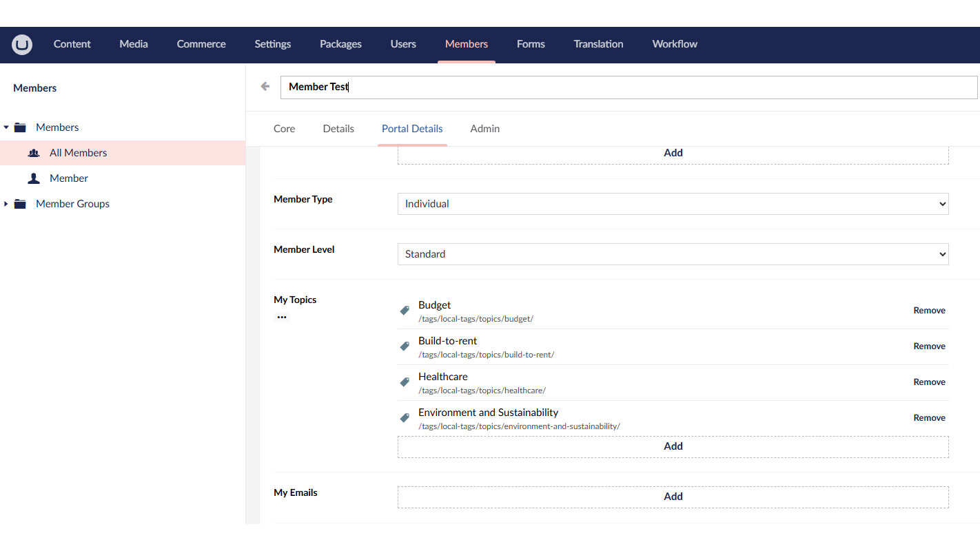Click the Members folder icon in the tree
The width and height of the screenshot is (980, 551).
[19, 127]
